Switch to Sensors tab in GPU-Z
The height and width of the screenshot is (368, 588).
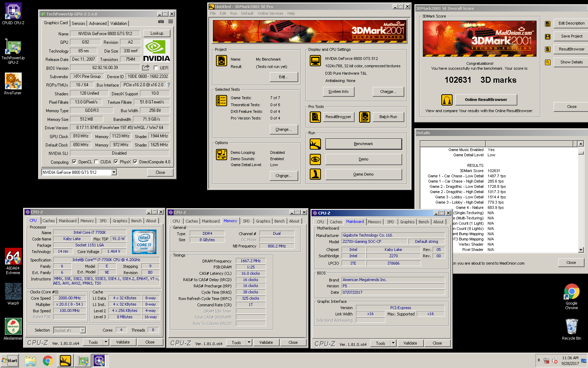(78, 23)
